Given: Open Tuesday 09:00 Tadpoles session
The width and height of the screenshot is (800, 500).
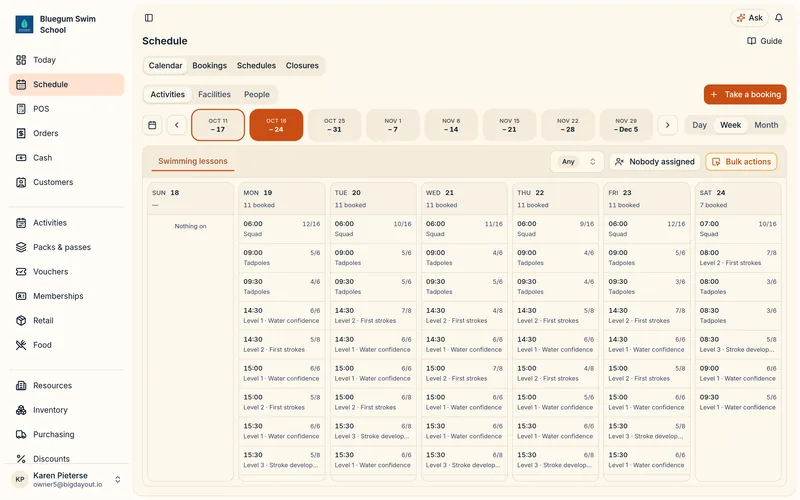Looking at the screenshot, I should click(x=373, y=258).
